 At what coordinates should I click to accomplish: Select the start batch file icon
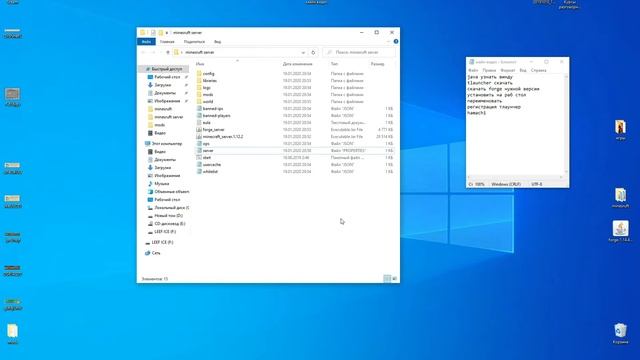[x=199, y=157]
